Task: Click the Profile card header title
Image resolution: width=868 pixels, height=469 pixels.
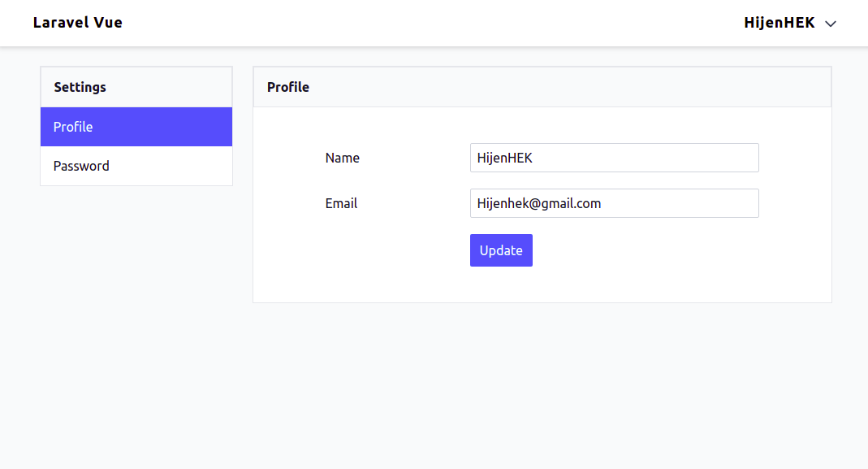Action: (288, 87)
